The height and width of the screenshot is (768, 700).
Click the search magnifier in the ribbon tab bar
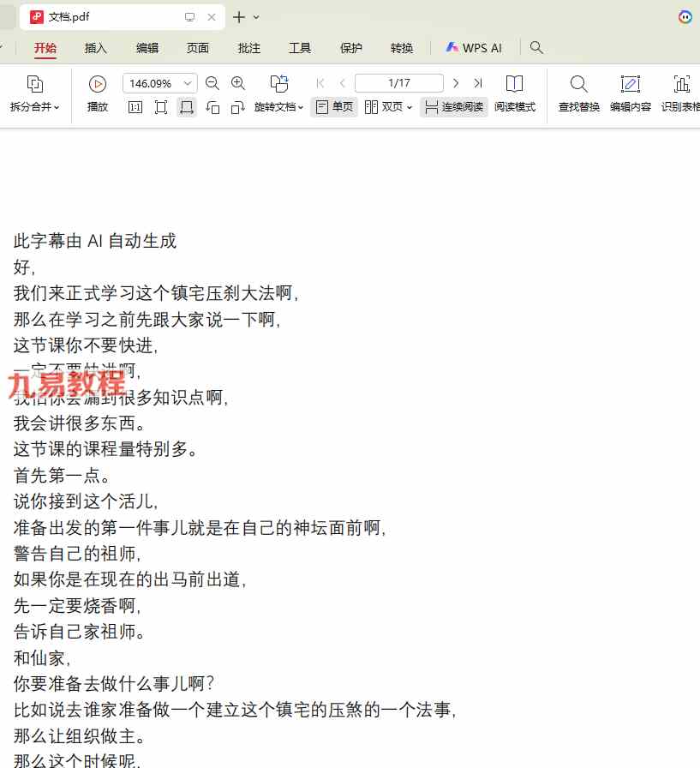coord(536,48)
